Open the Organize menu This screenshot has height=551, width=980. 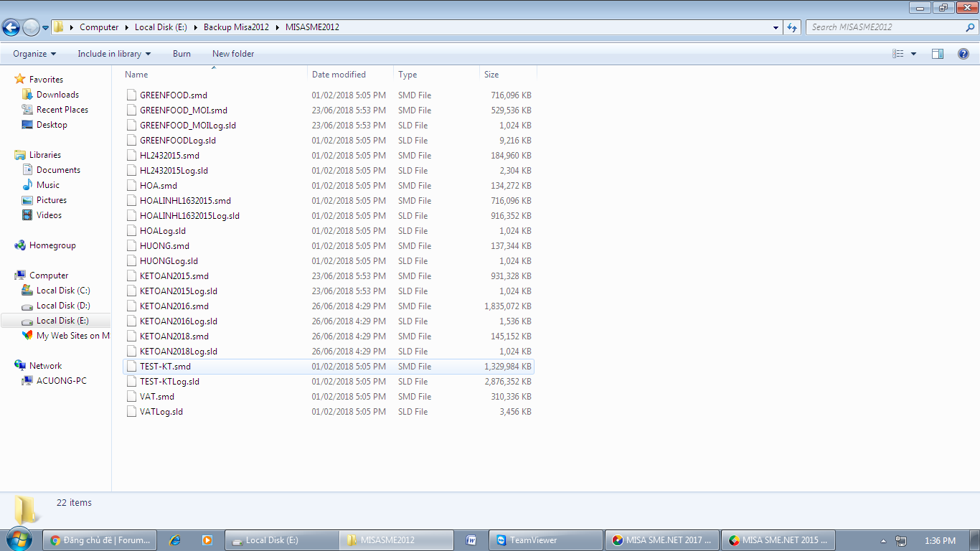34,54
